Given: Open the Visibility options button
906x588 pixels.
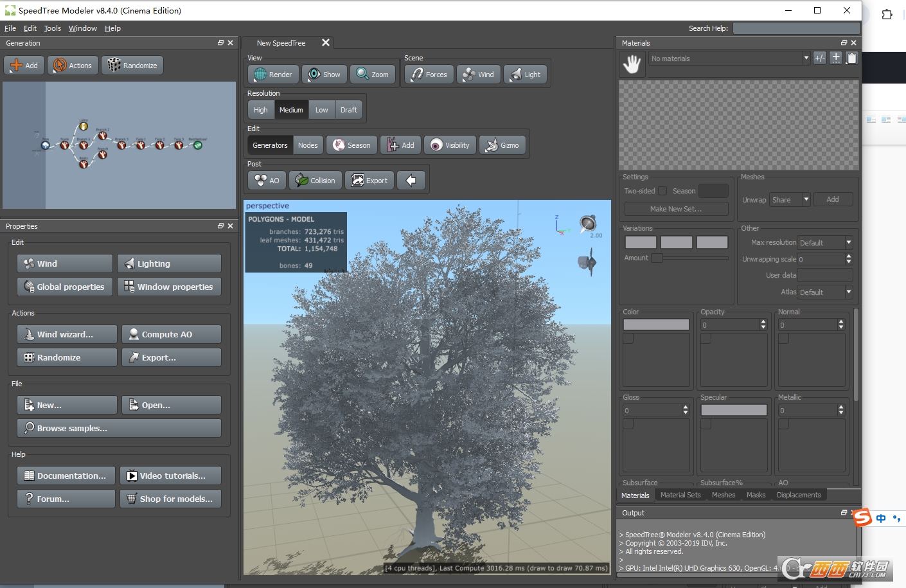Looking at the screenshot, I should 450,145.
